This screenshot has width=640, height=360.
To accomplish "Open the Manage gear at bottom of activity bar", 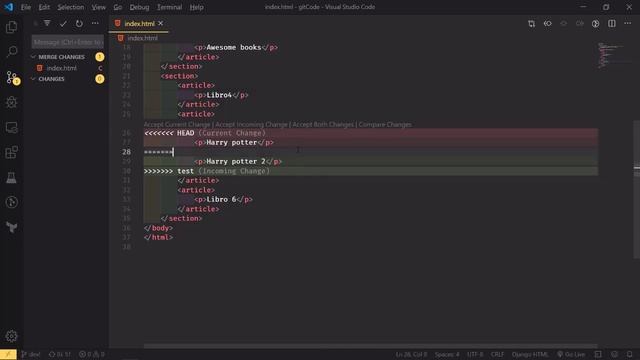I will pyautogui.click(x=11, y=336).
